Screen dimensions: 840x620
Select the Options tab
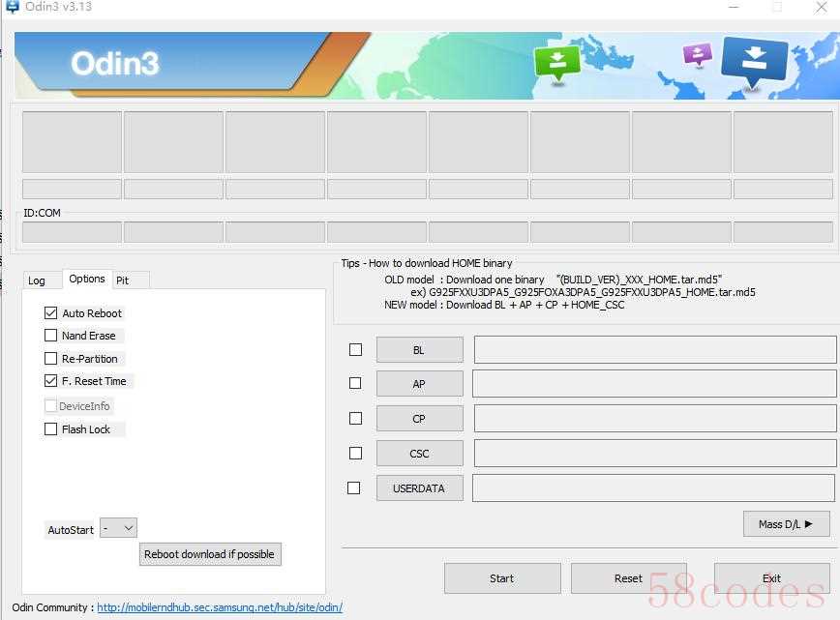pyautogui.click(x=87, y=279)
